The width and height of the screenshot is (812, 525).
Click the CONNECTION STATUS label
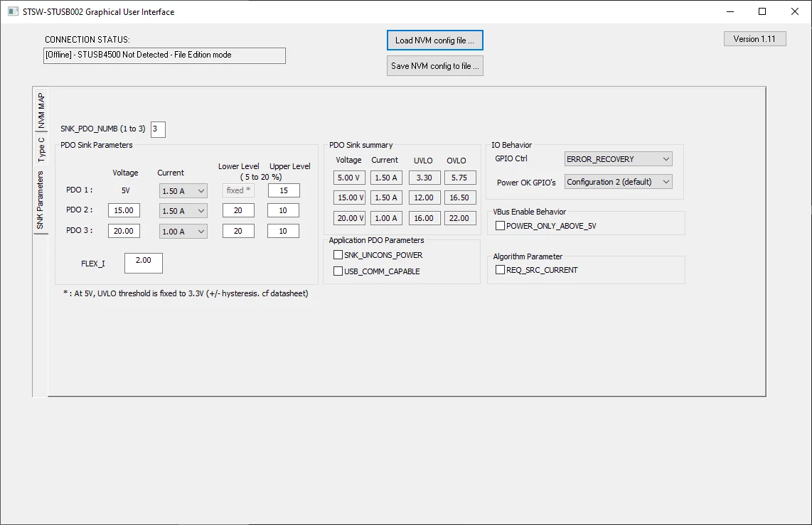[x=87, y=39]
